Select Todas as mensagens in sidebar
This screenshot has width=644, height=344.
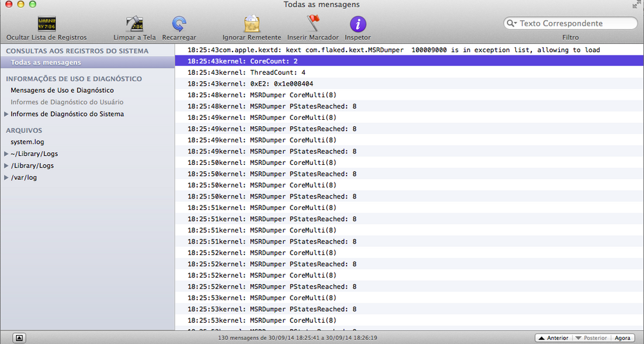pos(46,62)
